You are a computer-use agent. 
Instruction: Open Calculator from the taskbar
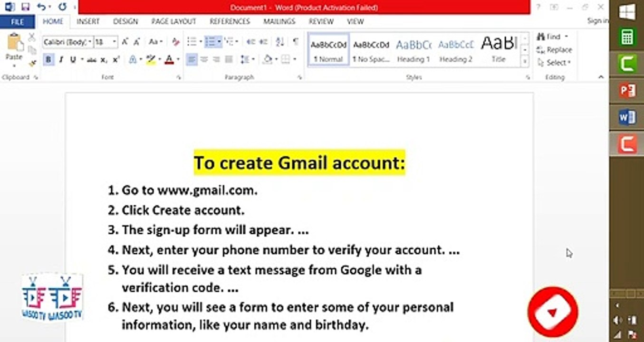pyautogui.click(x=627, y=37)
